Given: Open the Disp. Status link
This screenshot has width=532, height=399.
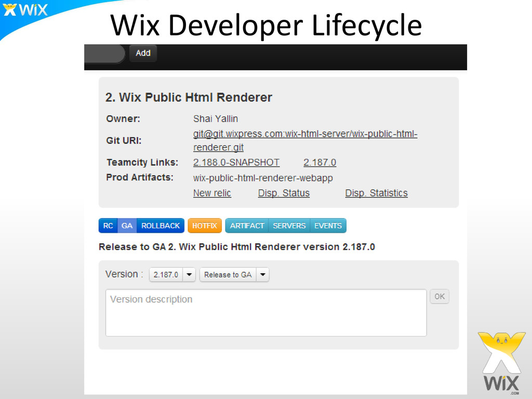Looking at the screenshot, I should click(284, 193).
